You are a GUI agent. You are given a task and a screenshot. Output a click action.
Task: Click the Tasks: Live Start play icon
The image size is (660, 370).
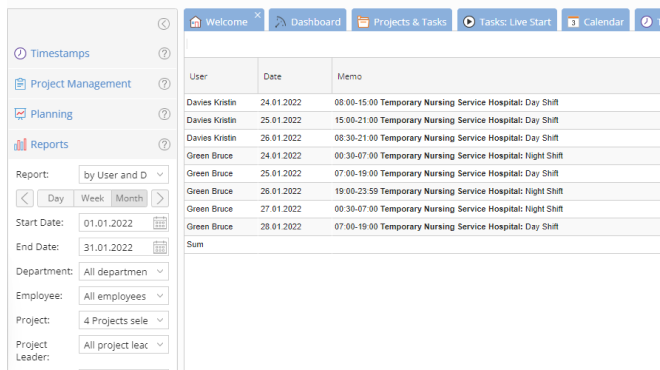click(x=468, y=22)
